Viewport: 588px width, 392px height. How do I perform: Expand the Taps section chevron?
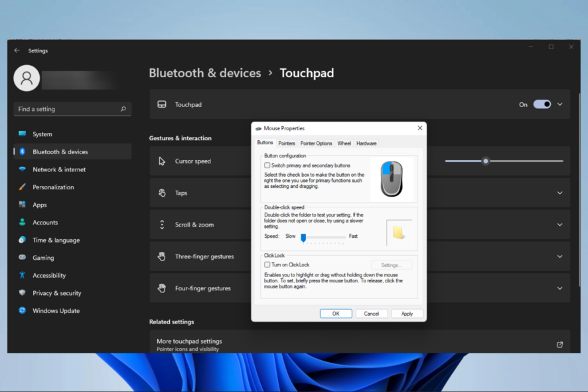click(x=560, y=193)
